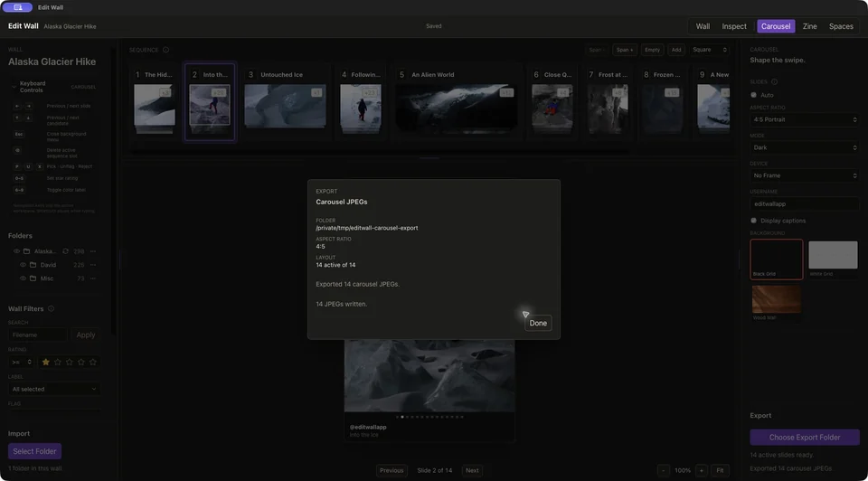
Task: Set rating filter to three stars
Action: 70,362
